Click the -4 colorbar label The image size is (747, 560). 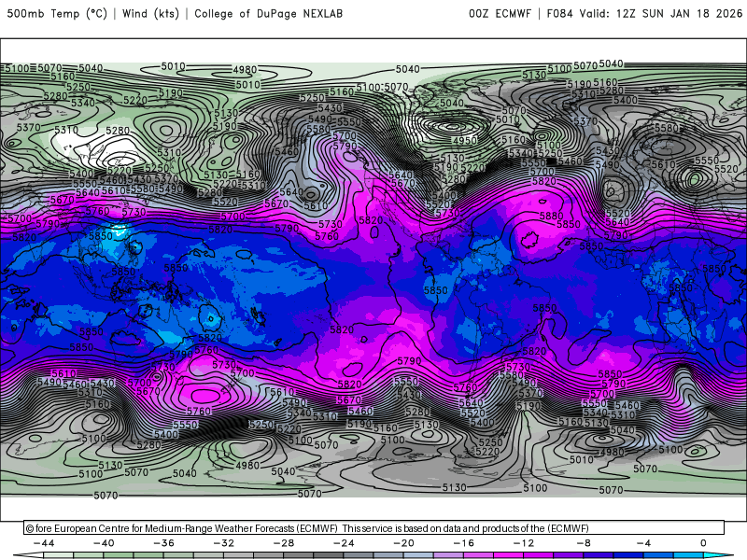[x=643, y=543]
